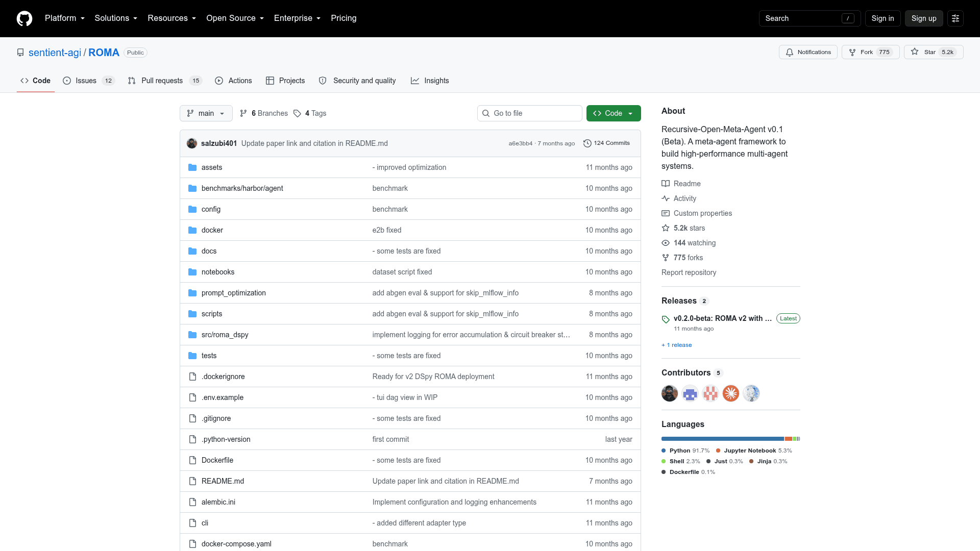Click the Sign in button
The image size is (980, 551).
[883, 18]
